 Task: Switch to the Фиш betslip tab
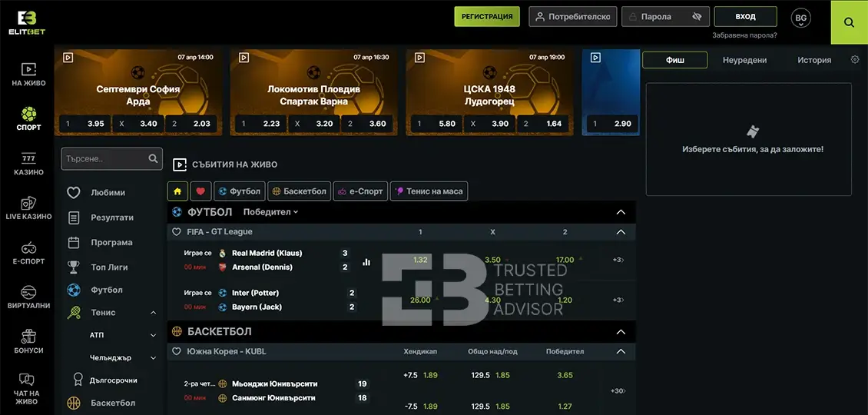pyautogui.click(x=674, y=60)
